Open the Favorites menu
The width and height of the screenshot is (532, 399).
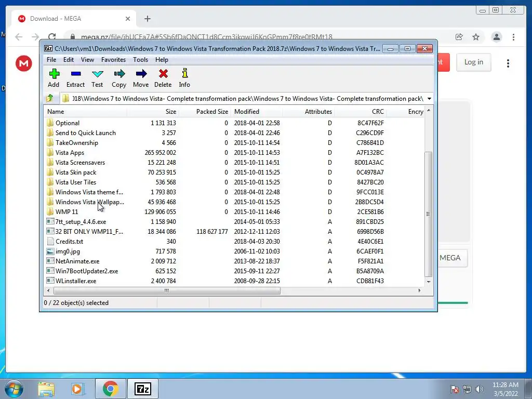(113, 60)
